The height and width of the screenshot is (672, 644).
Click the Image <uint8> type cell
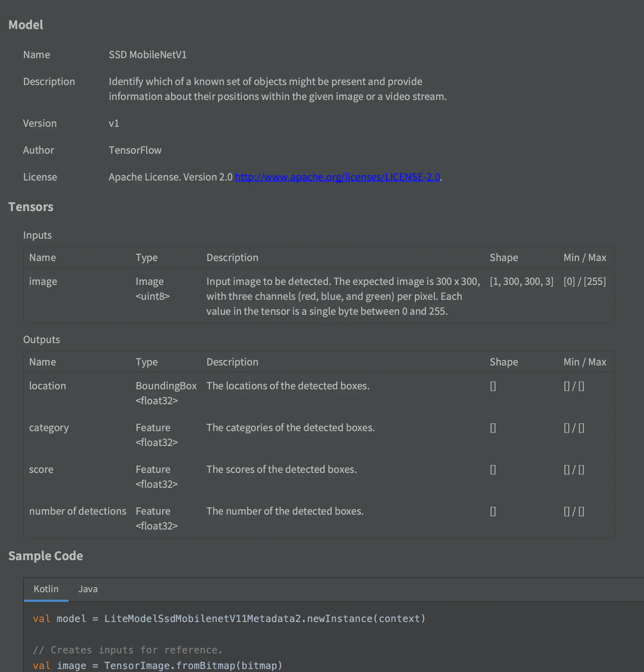tap(152, 289)
